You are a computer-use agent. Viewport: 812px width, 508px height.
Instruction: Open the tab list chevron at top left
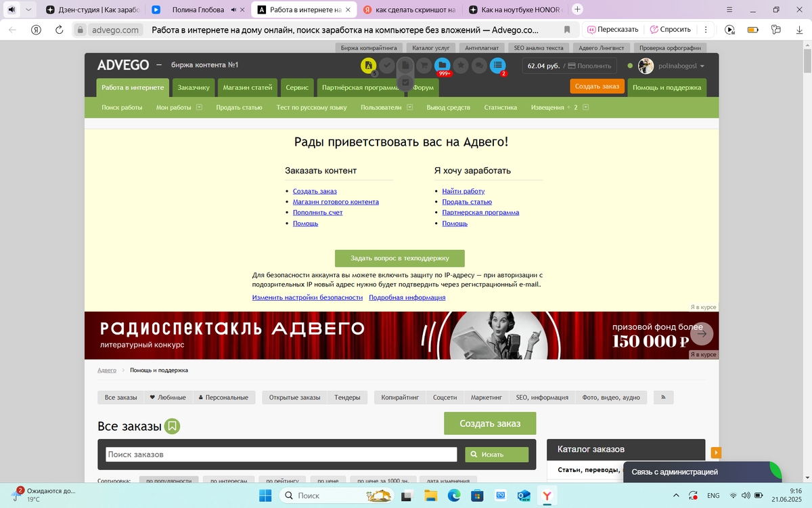coord(28,10)
